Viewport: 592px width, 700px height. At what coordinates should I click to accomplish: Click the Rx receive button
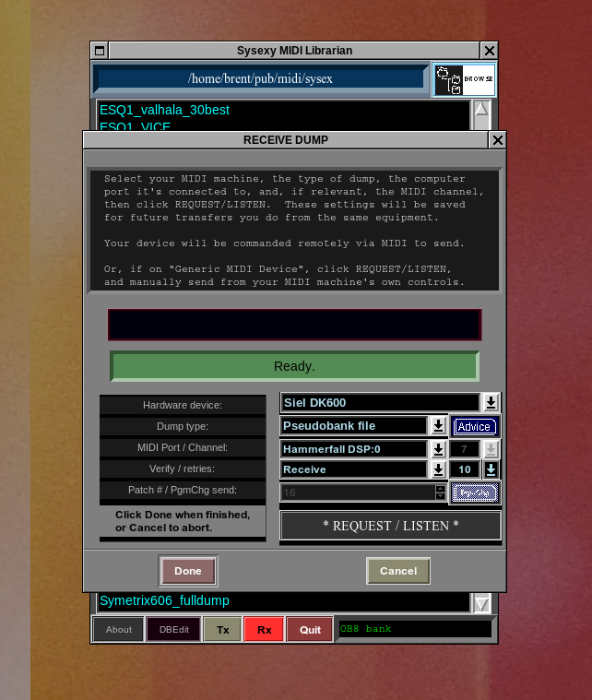264,630
